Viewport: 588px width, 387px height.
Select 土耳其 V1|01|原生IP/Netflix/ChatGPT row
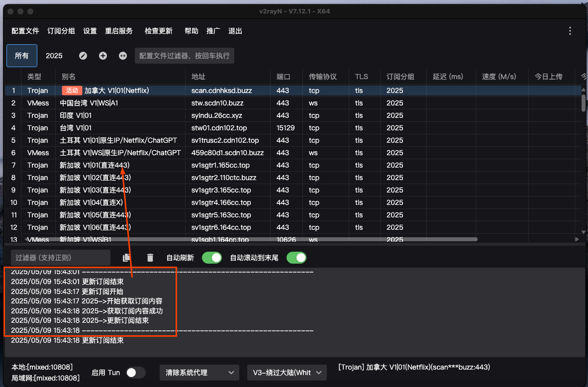(293, 140)
